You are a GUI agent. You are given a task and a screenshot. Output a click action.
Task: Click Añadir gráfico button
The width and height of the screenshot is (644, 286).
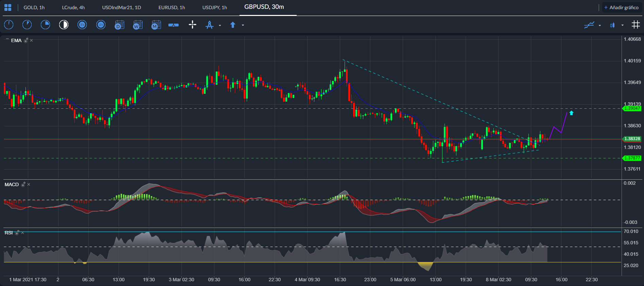pyautogui.click(x=622, y=7)
